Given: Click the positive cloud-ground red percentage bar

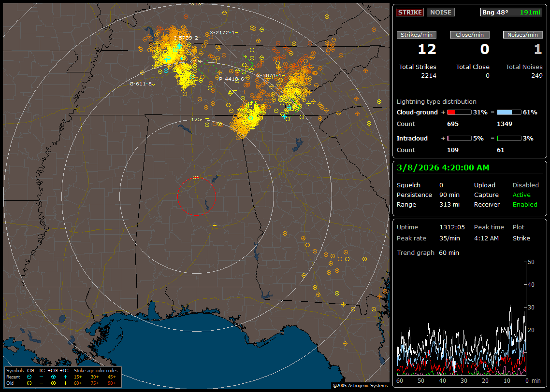Looking at the screenshot, I should [x=459, y=112].
